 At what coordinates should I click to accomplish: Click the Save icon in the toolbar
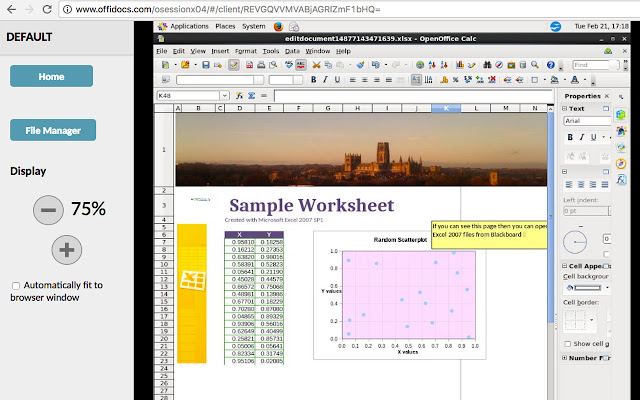tap(206, 65)
